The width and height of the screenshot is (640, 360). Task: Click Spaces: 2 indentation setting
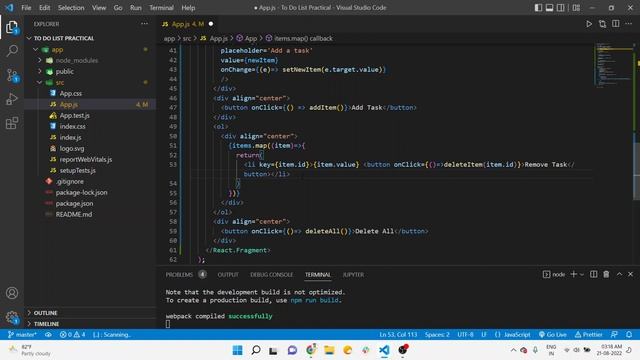tap(437, 334)
